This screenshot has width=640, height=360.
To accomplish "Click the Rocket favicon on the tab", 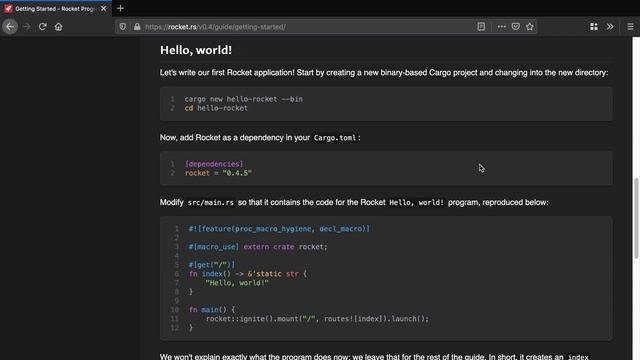I will pyautogui.click(x=8, y=9).
